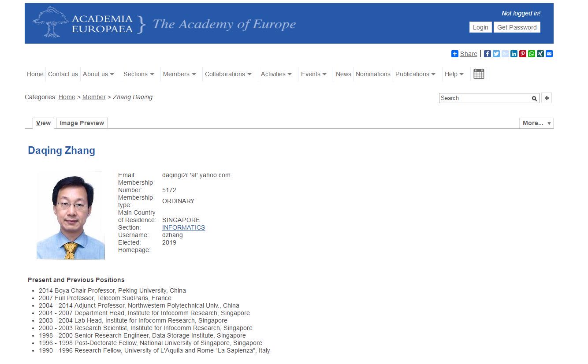This screenshot has height=364, width=588.
Task: Click inside the Search input field
Action: [485, 98]
